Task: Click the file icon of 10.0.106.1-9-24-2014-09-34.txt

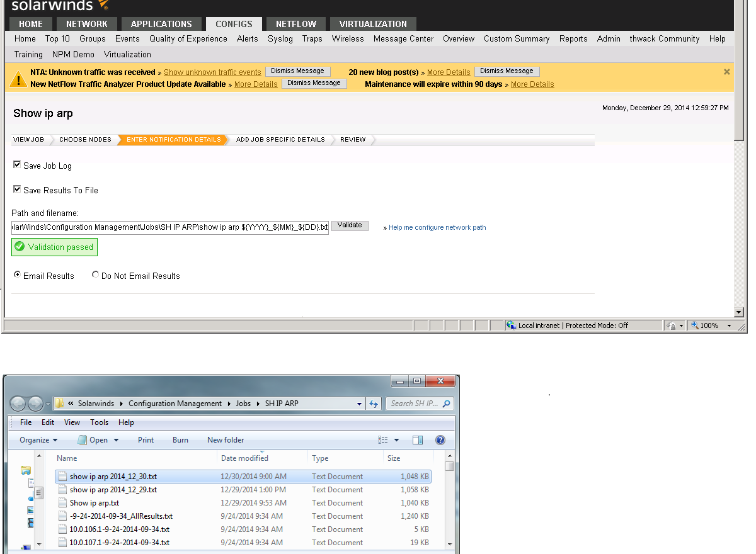Action: (63, 529)
